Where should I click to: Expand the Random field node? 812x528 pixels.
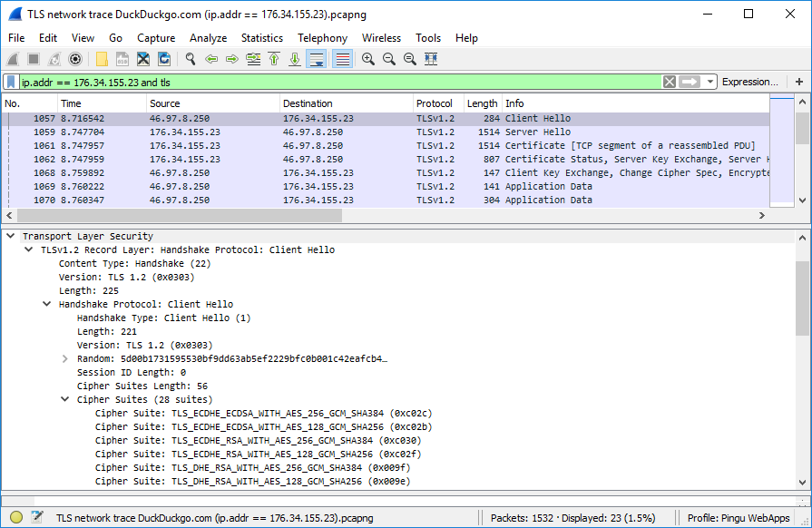click(64, 358)
